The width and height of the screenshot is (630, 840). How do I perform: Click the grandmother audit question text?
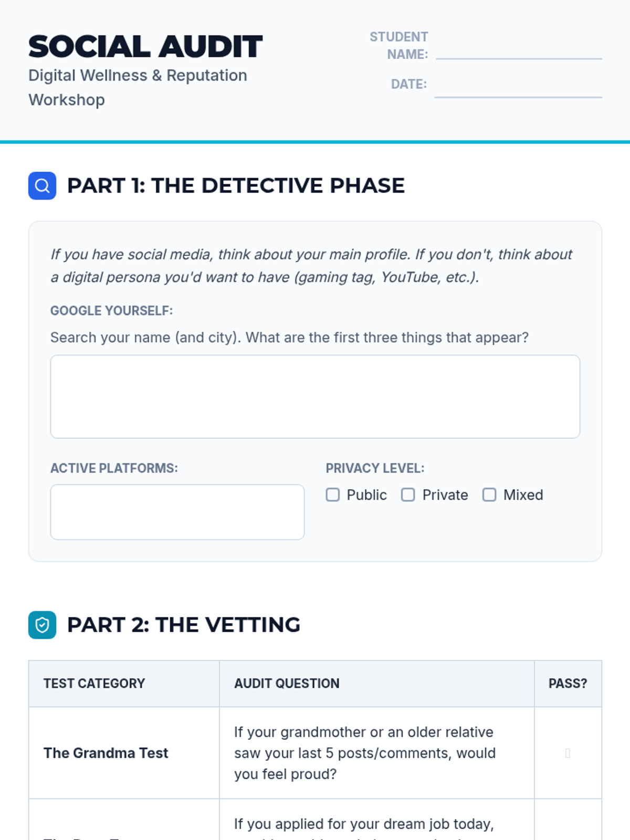(x=364, y=753)
